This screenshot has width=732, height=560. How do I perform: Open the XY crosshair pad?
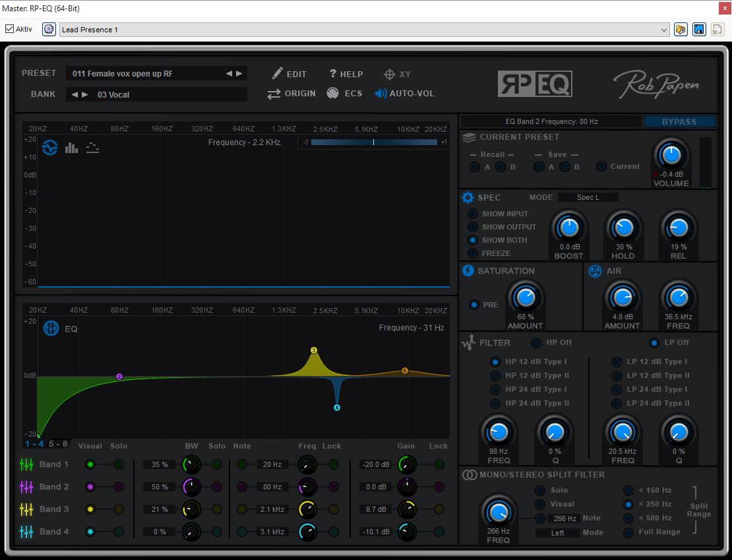pos(389,75)
